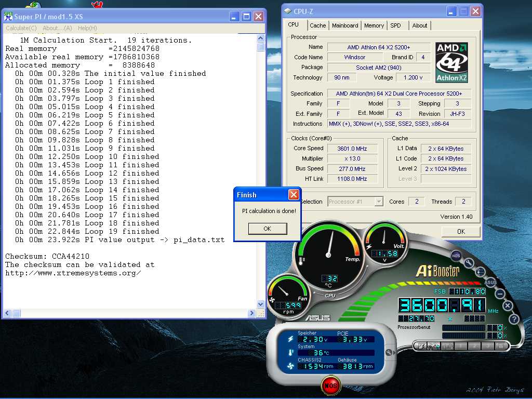
Task: Select the CPU tab in CPU-Z
Action: coord(293,25)
